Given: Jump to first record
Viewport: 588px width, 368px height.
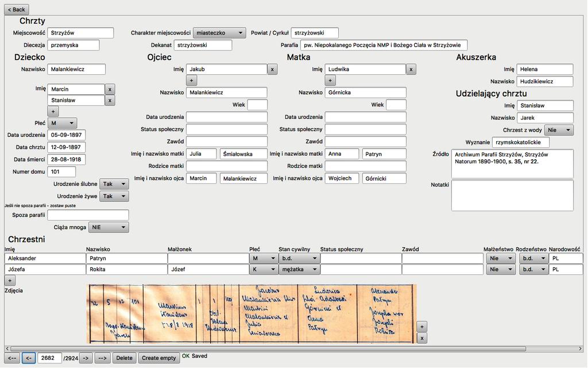Looking at the screenshot, I should (12, 358).
